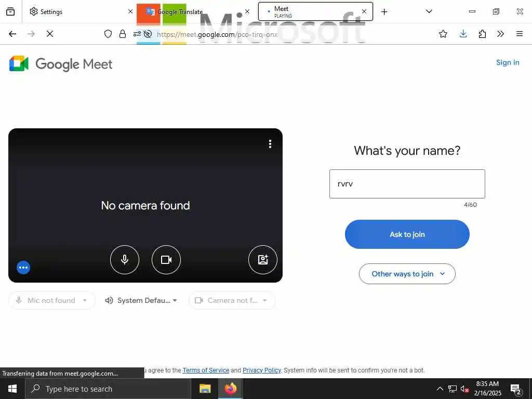Click the Ask to join button
The width and height of the screenshot is (532, 399).
[407, 234]
